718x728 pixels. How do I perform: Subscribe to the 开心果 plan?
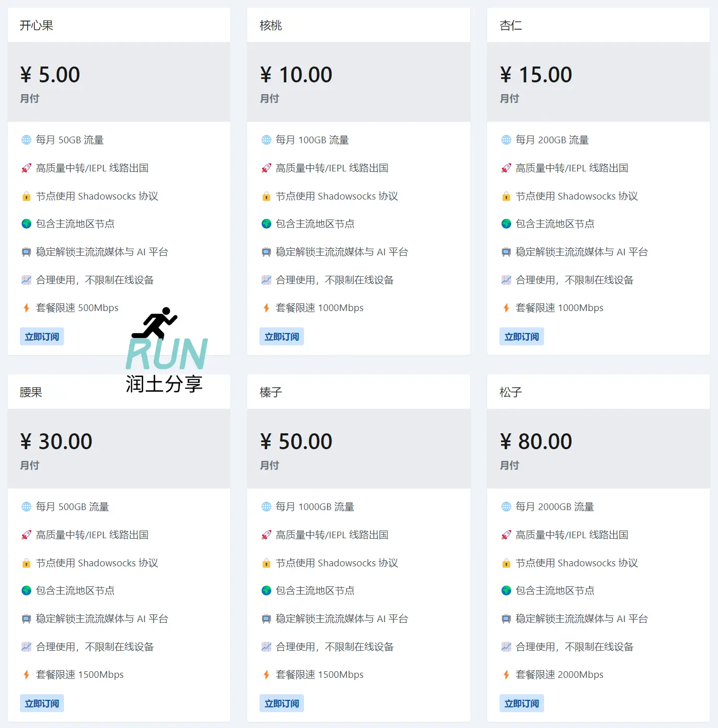41,336
